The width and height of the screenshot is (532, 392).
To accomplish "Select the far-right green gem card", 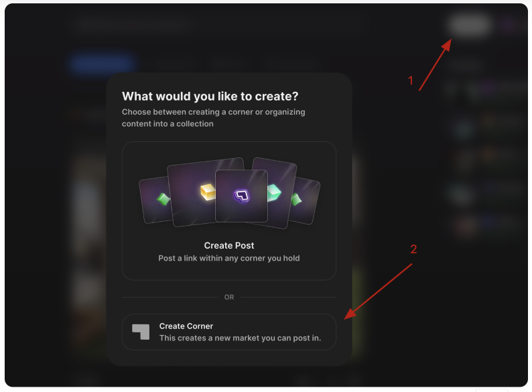I will [304, 200].
